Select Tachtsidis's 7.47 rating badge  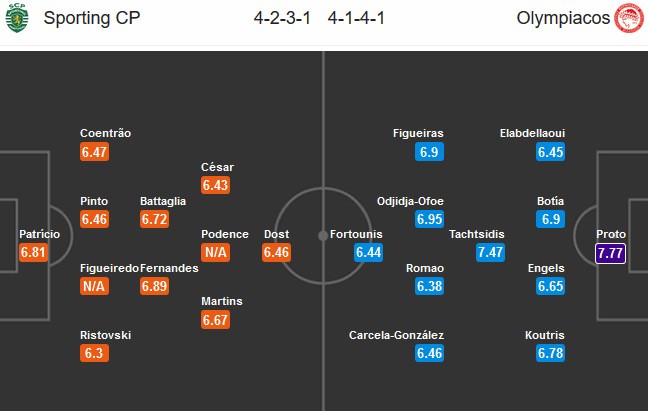(x=490, y=252)
